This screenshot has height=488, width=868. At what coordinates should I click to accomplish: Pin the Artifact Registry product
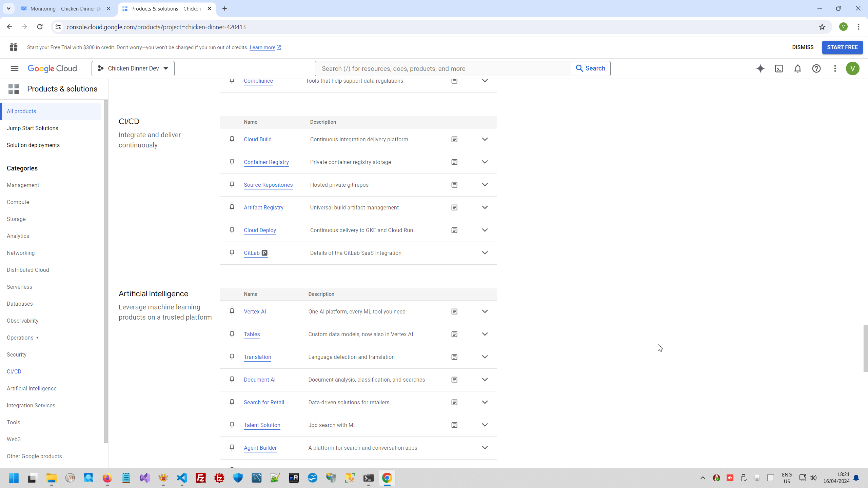[232, 207]
